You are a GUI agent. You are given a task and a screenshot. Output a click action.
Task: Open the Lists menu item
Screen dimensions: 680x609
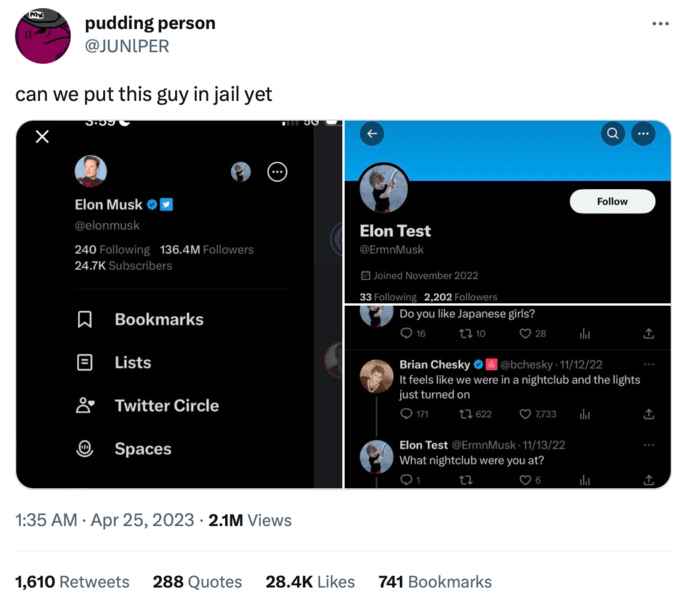pos(133,363)
